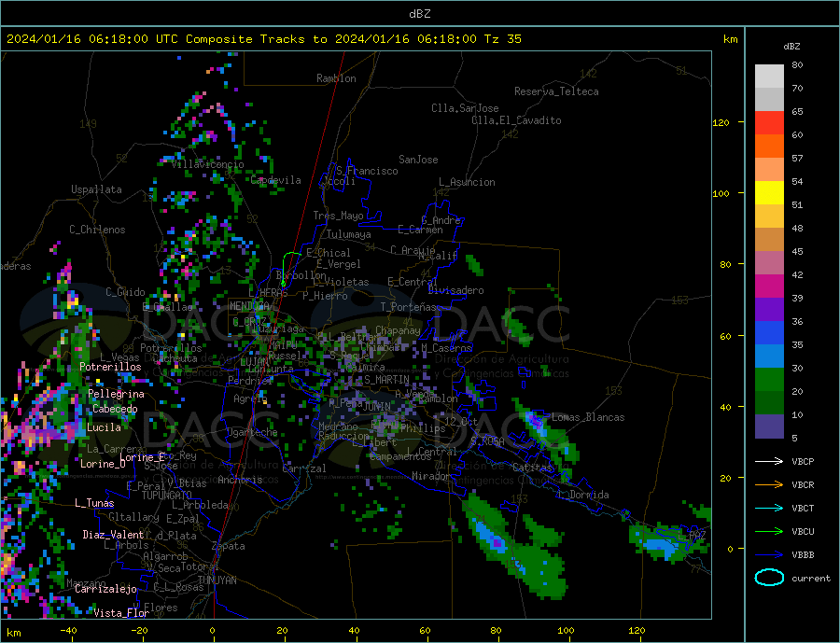Viewport: 840px width, 643px height.
Task: Click the 'L_Tunas' map label
Action: click(x=94, y=503)
